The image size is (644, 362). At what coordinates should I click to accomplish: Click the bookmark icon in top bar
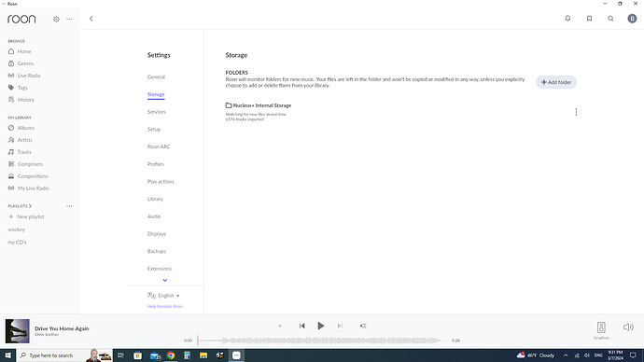[589, 19]
